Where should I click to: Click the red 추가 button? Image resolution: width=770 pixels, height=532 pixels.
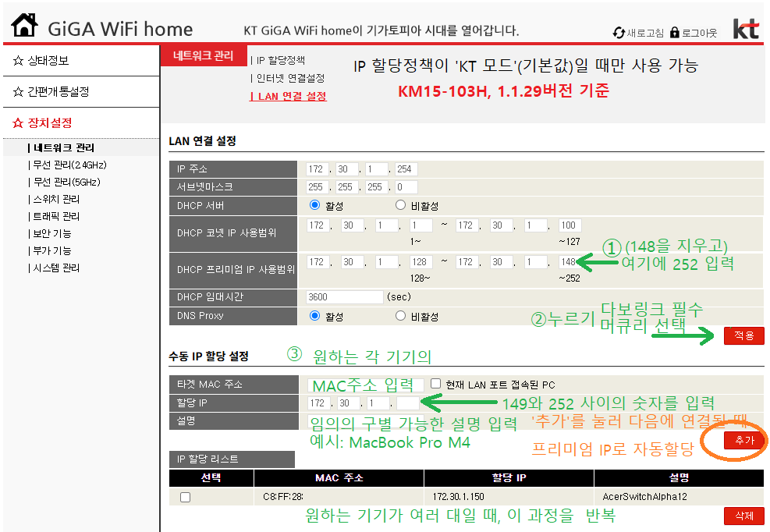click(x=744, y=440)
